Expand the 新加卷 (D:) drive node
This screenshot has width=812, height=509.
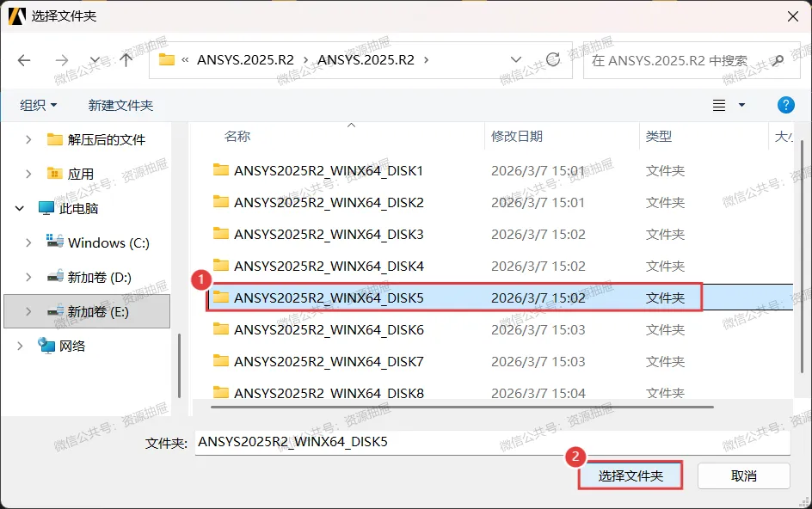pos(28,277)
